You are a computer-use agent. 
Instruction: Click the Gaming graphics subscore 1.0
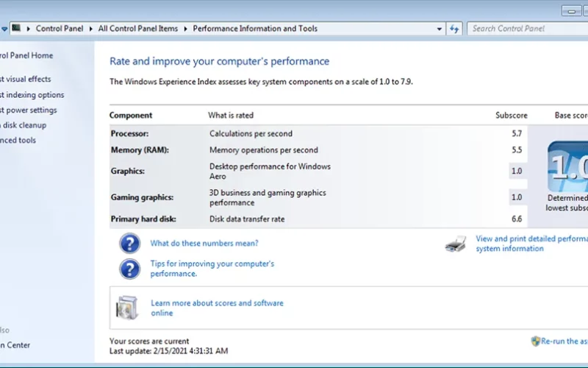coord(517,197)
